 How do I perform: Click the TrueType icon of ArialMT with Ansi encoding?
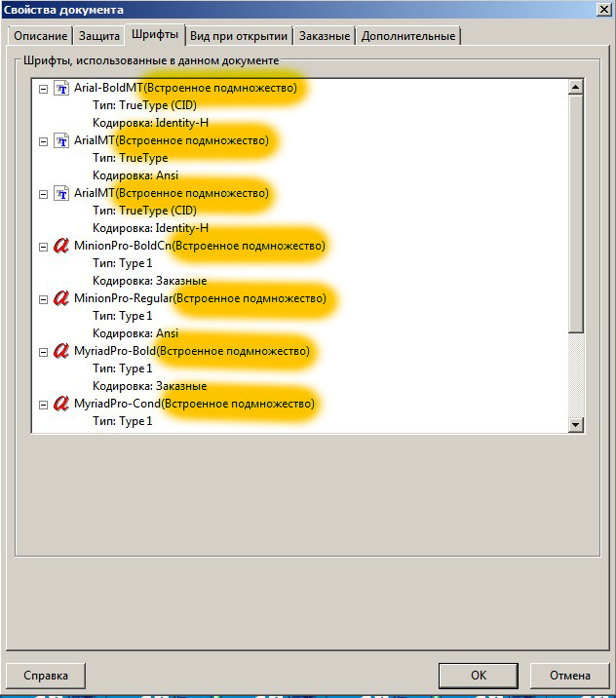coord(61,140)
